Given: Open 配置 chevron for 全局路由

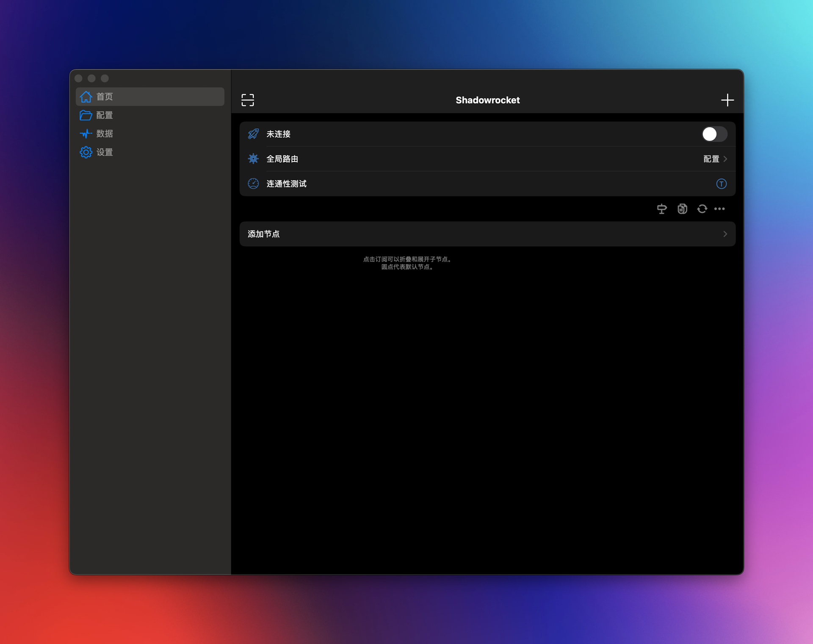Looking at the screenshot, I should (715, 159).
